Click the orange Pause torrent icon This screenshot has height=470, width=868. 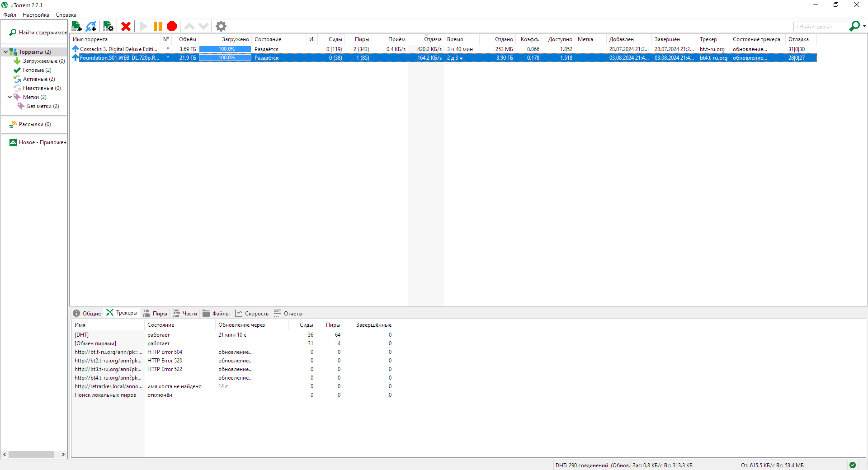[x=158, y=26]
